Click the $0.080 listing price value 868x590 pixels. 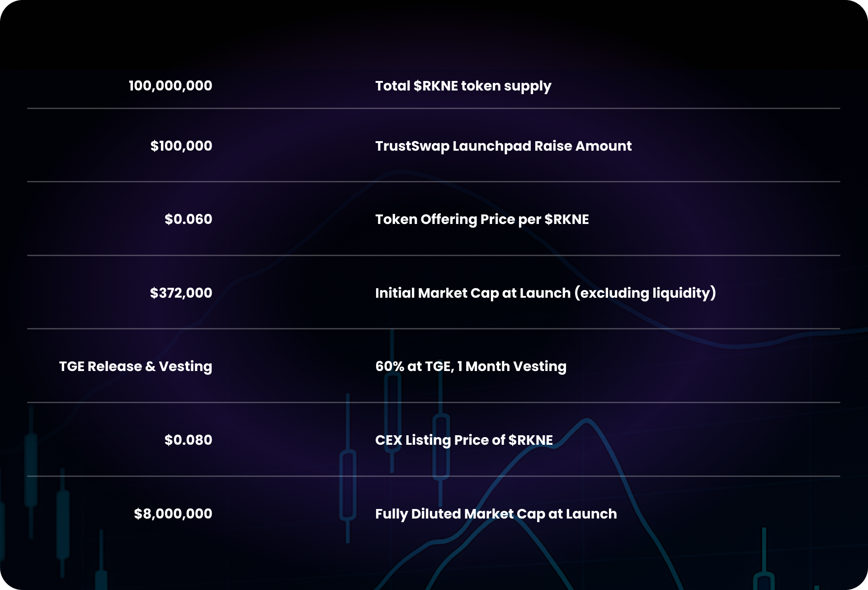188,440
